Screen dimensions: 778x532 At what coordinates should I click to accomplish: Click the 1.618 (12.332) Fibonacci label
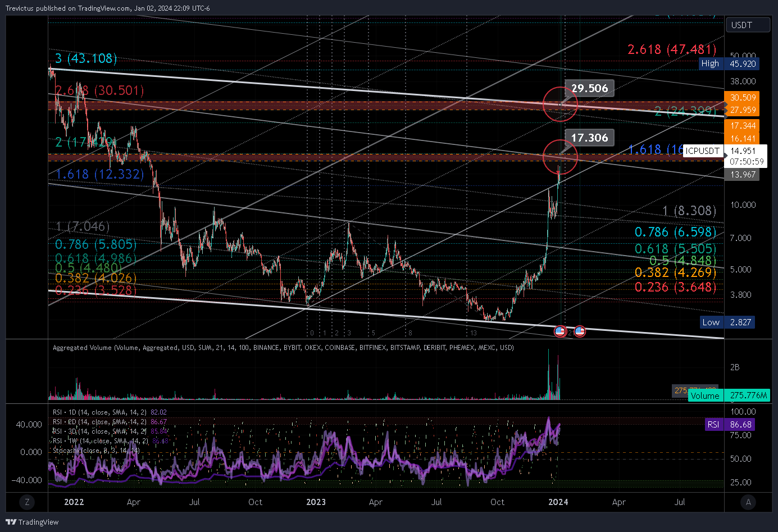tap(99, 174)
